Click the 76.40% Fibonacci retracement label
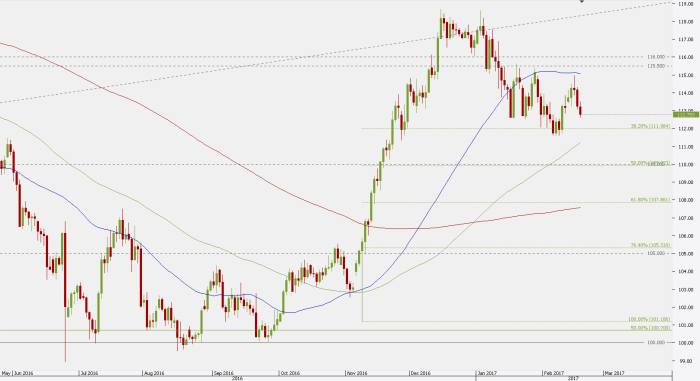The height and width of the screenshot is (381, 700). tap(650, 245)
